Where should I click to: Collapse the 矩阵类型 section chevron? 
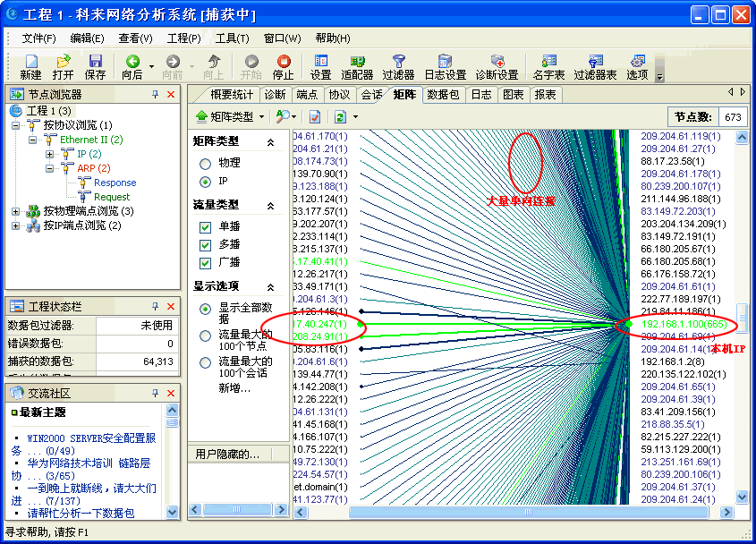pos(270,142)
